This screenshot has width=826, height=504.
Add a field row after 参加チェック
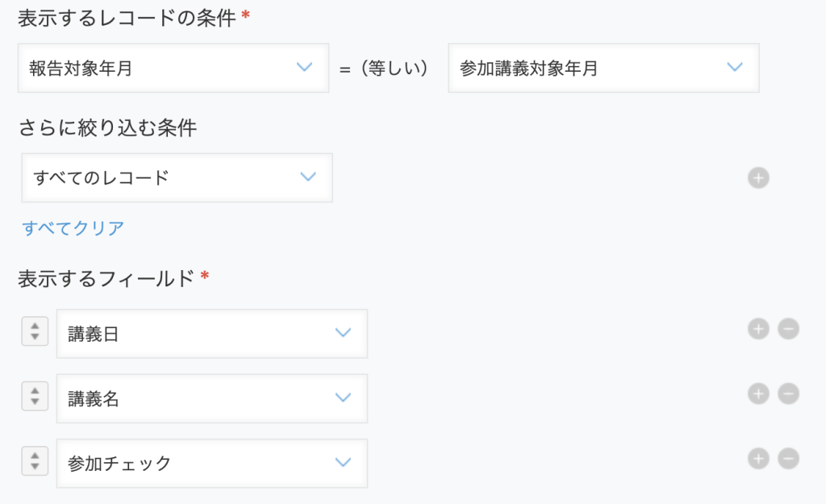click(x=758, y=459)
